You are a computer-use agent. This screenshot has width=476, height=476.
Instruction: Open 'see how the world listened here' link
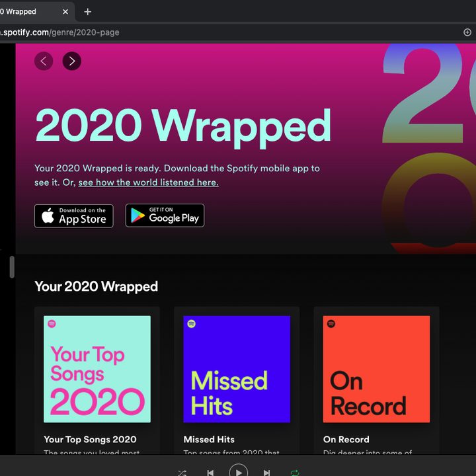coord(149,182)
